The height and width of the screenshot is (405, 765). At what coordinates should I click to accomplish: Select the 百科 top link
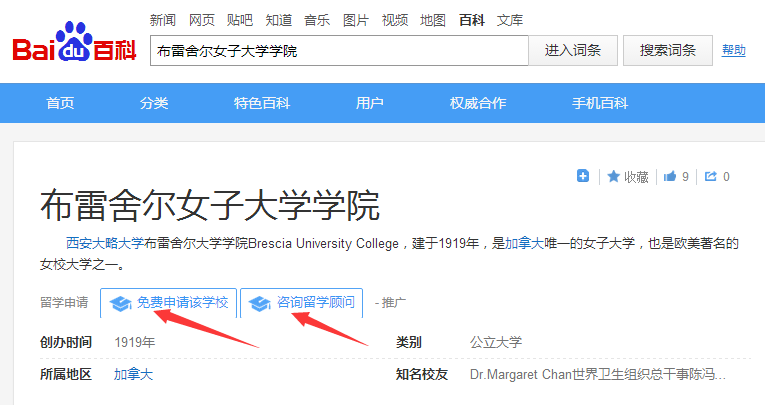coord(472,20)
